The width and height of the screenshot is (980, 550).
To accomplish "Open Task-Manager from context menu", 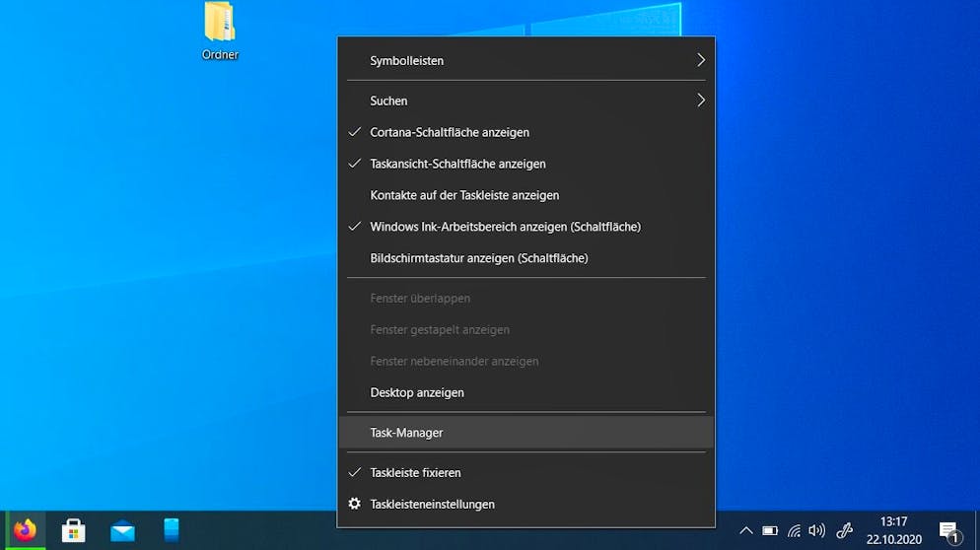I will [x=526, y=433].
